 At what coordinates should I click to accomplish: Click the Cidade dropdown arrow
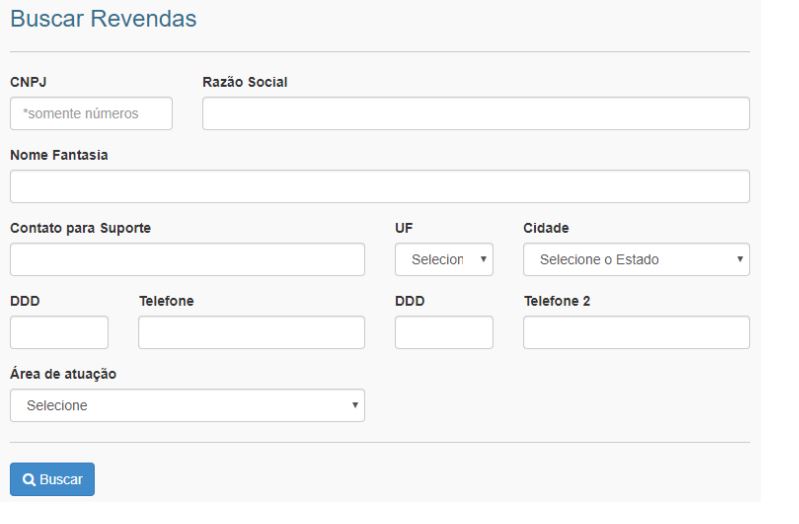point(740,260)
